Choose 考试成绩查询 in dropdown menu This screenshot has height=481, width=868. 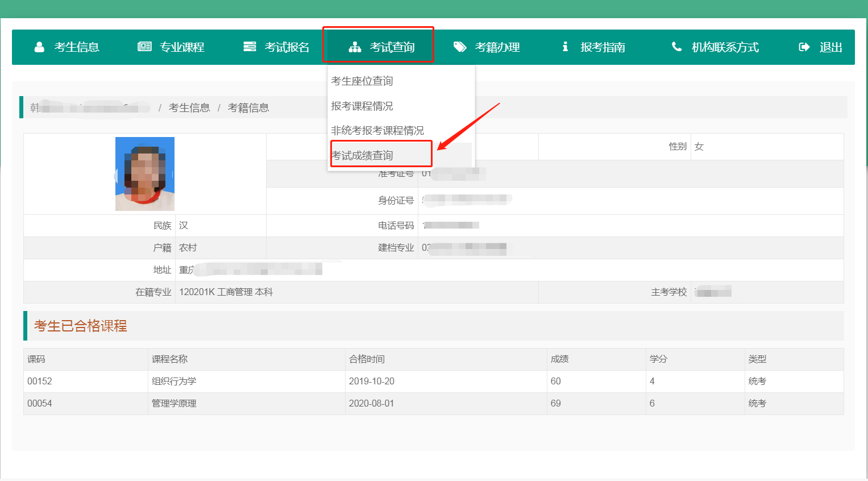click(362, 155)
